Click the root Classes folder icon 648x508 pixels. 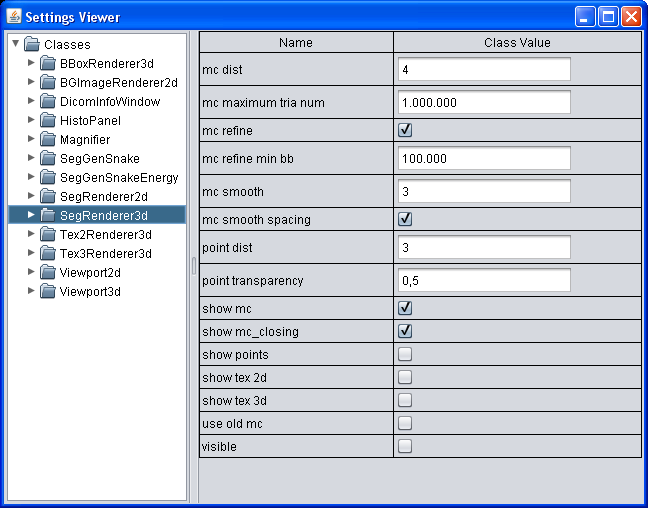pos(32,44)
